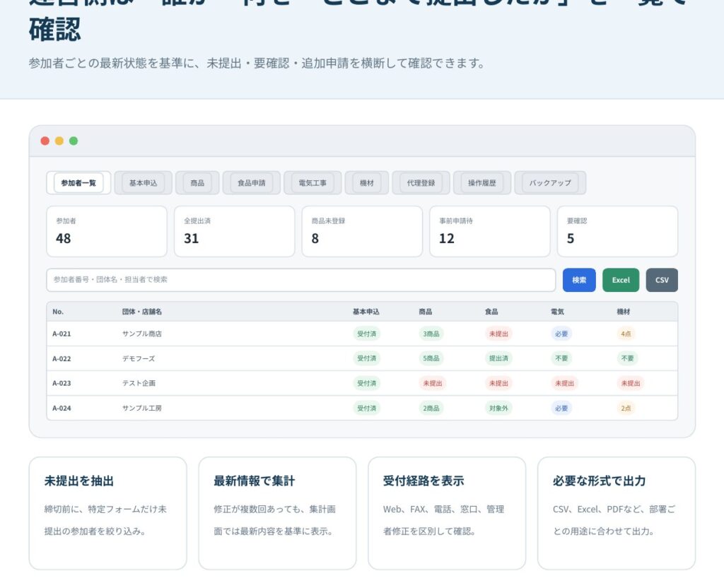This screenshot has height=588, width=724.
Task: Click the 必要な形式で出力 feature card heading
Action: (600, 481)
